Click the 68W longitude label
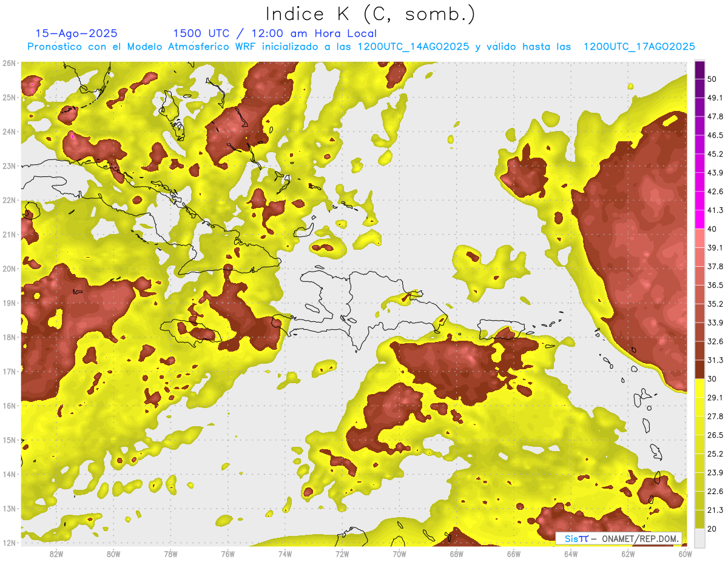 pyautogui.click(x=457, y=554)
